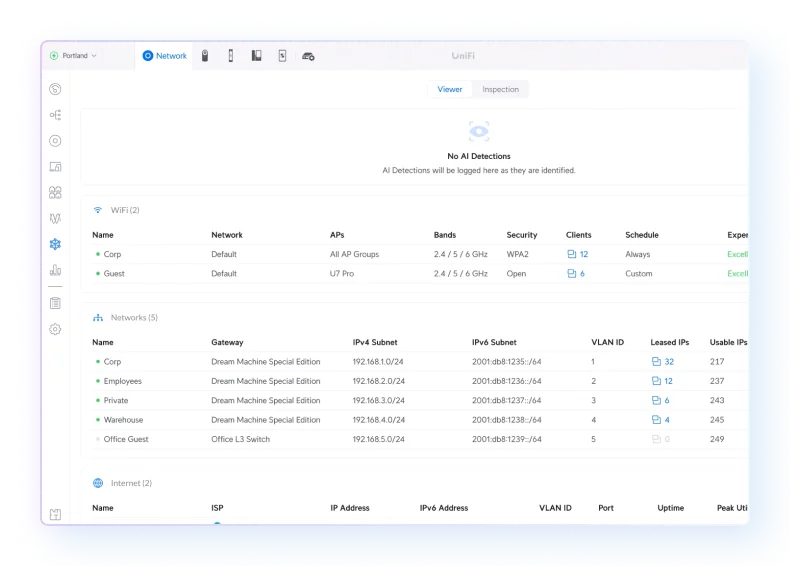
Task: Sort WiFi table by Clients column
Action: tap(578, 235)
